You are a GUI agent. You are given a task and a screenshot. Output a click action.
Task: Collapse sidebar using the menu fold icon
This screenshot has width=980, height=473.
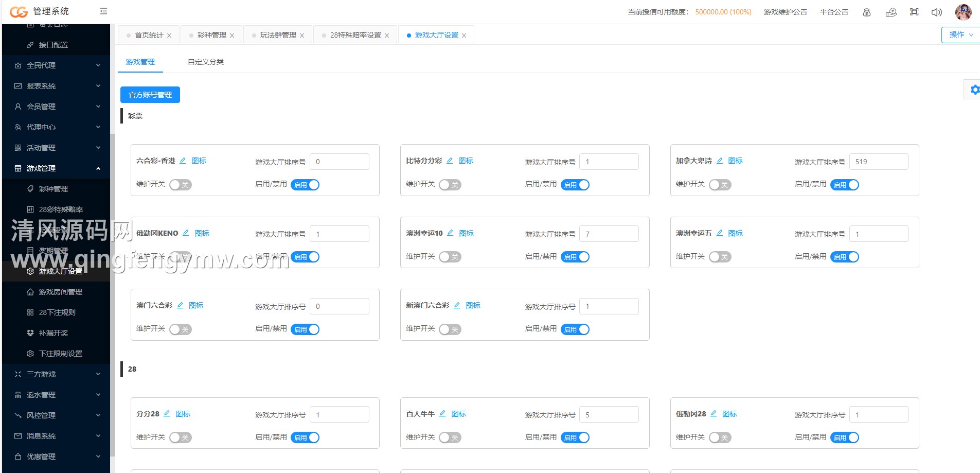tap(103, 11)
